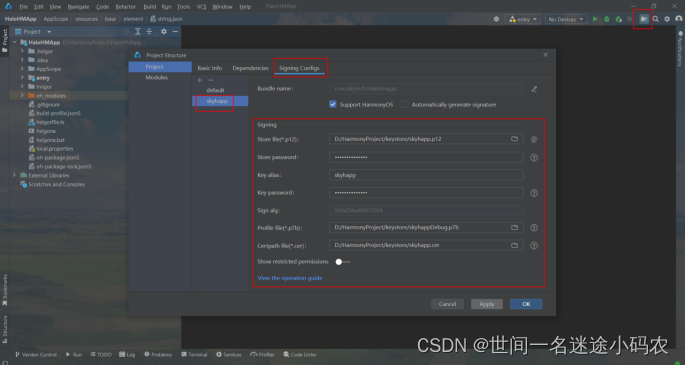Click help icon beside Store password
The height and width of the screenshot is (365, 685).
coord(534,158)
